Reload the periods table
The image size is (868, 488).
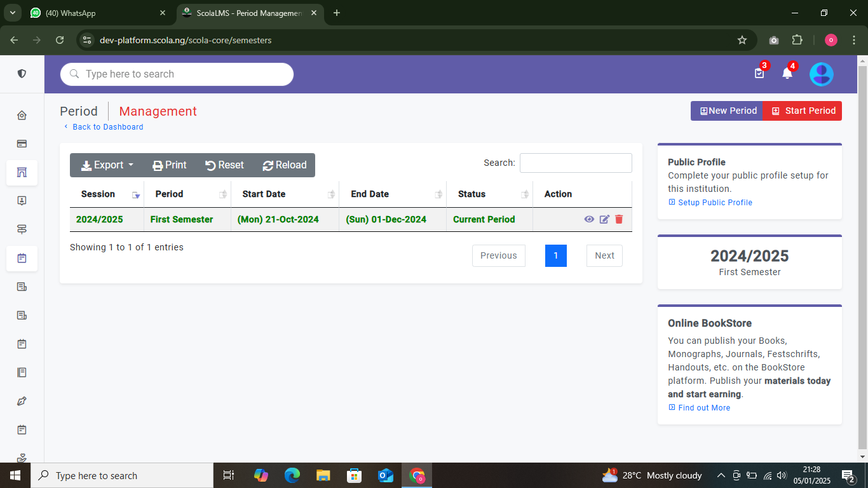click(285, 165)
